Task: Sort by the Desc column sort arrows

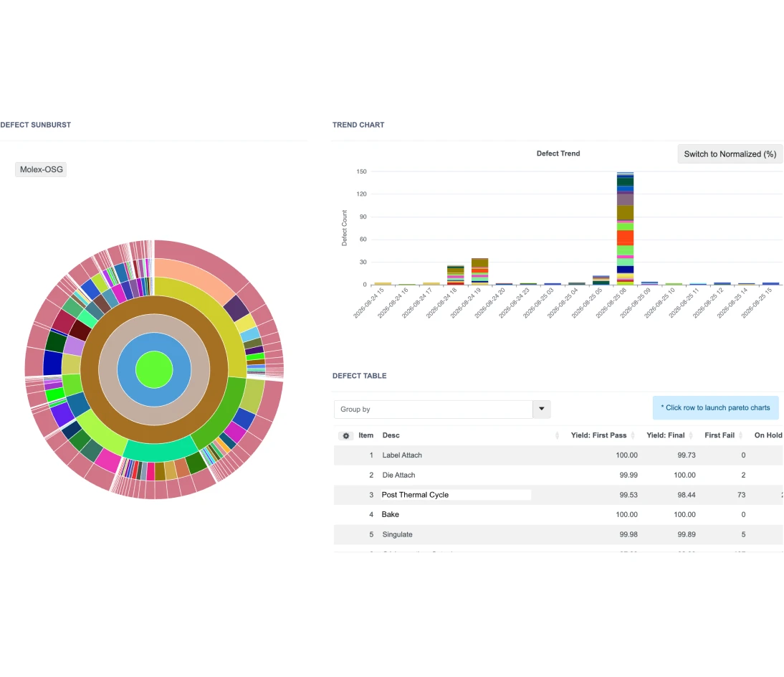Action: [557, 436]
